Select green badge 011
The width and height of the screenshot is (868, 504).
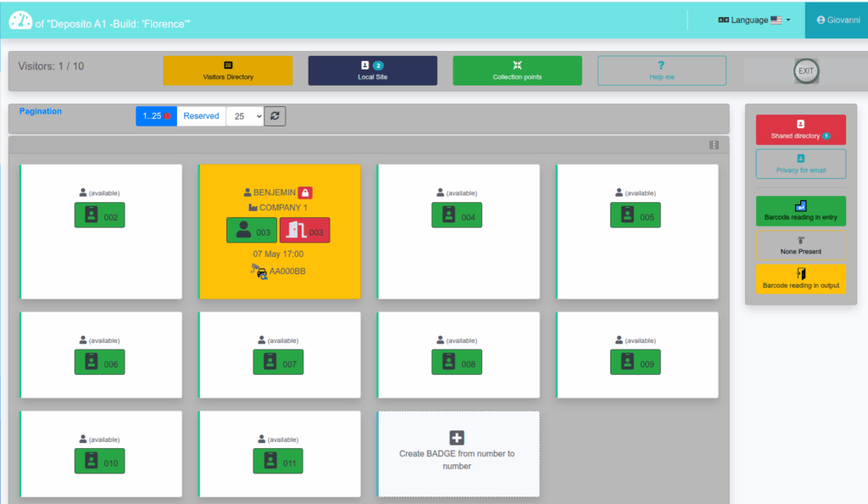[278, 461]
